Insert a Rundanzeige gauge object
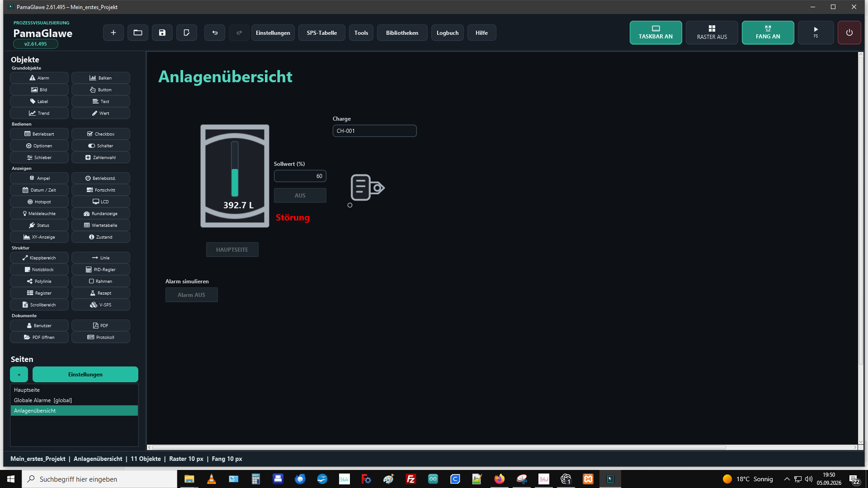Image resolution: width=868 pixels, height=488 pixels. coord(101,213)
